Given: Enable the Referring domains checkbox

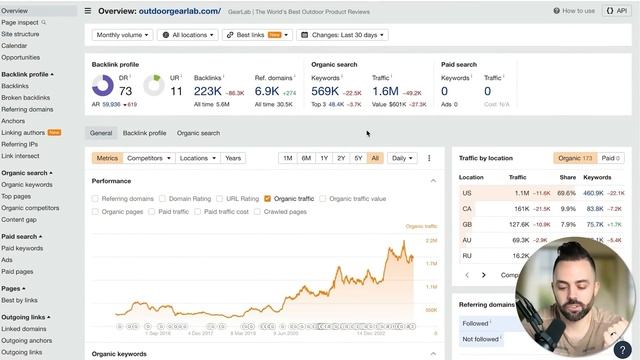Looking at the screenshot, I should click(95, 199).
